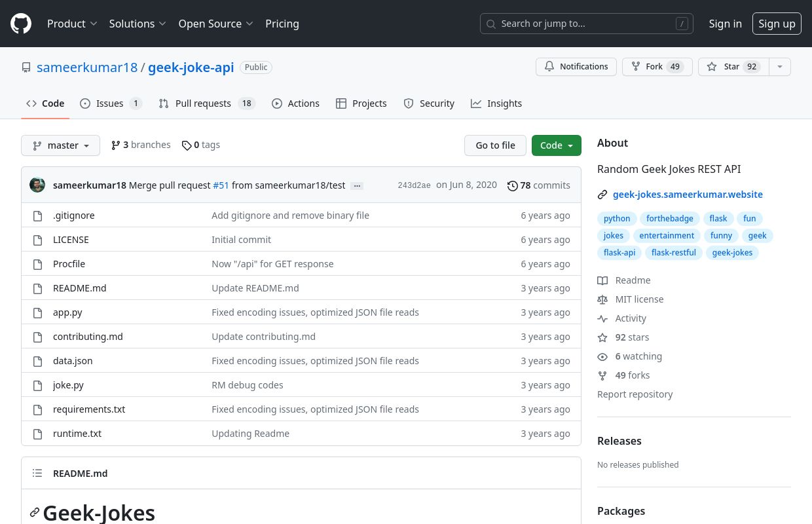The height and width of the screenshot is (524, 812).
Task: Open the contributing.md file
Action: [x=88, y=337]
